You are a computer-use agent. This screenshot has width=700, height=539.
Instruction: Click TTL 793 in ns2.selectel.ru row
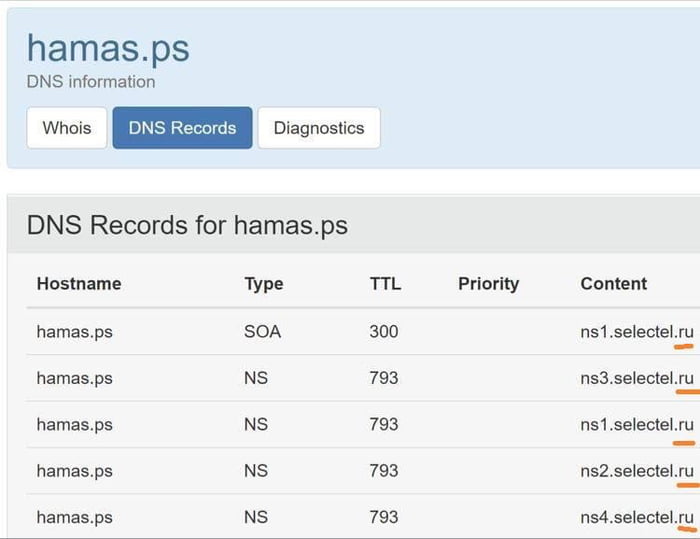384,471
